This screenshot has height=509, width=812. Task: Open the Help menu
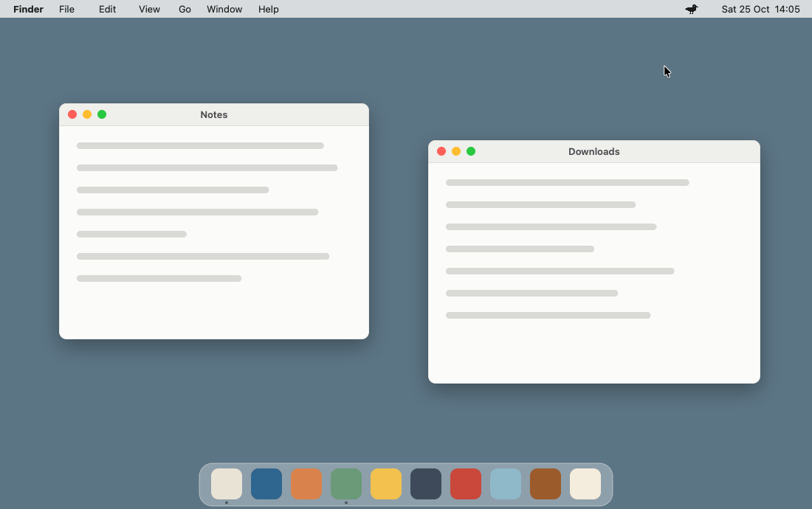tap(268, 9)
